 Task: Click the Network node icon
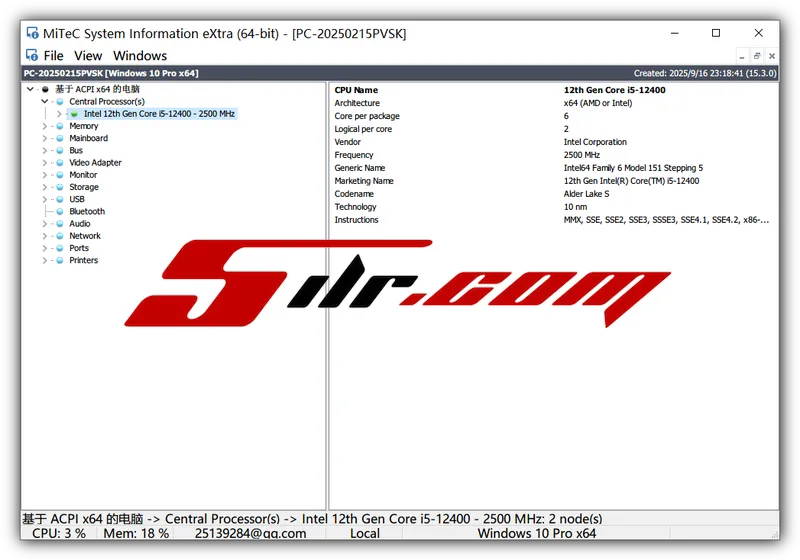60,236
